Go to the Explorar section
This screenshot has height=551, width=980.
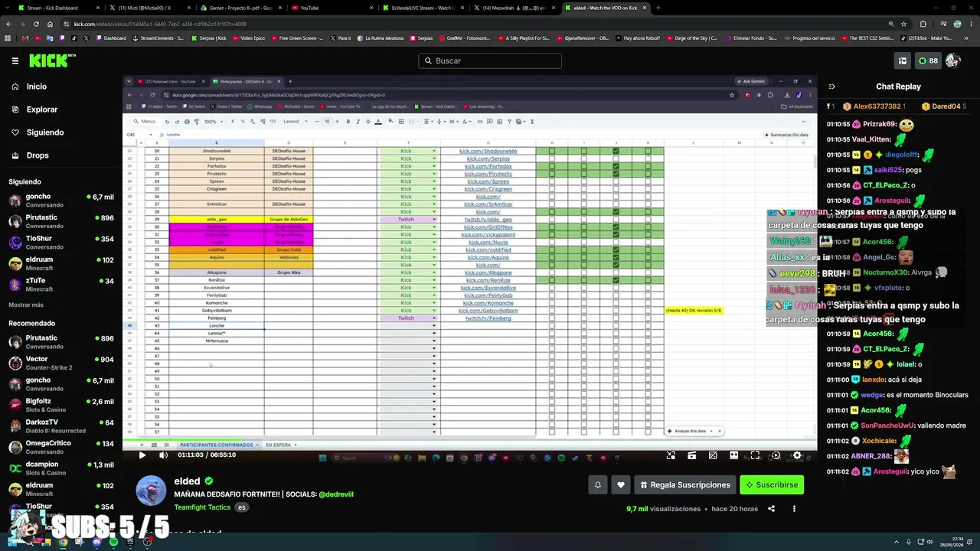(x=41, y=109)
